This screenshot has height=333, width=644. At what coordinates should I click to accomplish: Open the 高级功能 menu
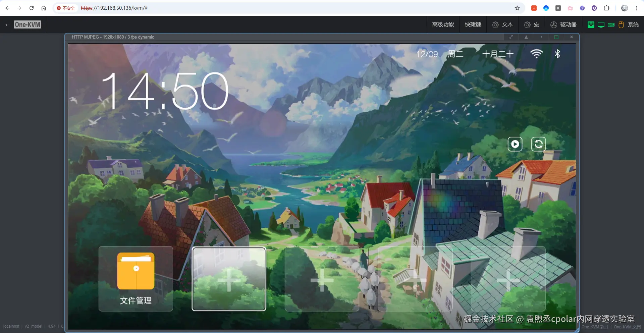click(443, 24)
